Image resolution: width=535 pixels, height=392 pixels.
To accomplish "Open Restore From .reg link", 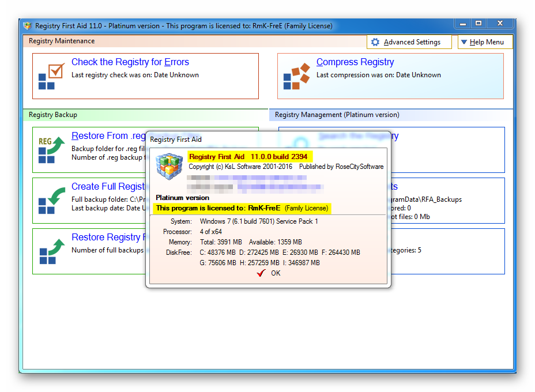I will (x=108, y=136).
